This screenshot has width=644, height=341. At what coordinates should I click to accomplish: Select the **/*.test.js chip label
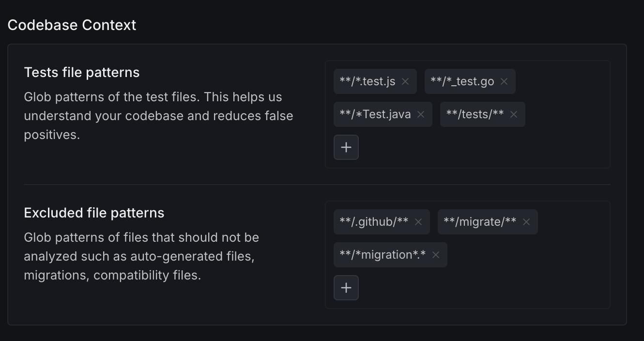(368, 81)
